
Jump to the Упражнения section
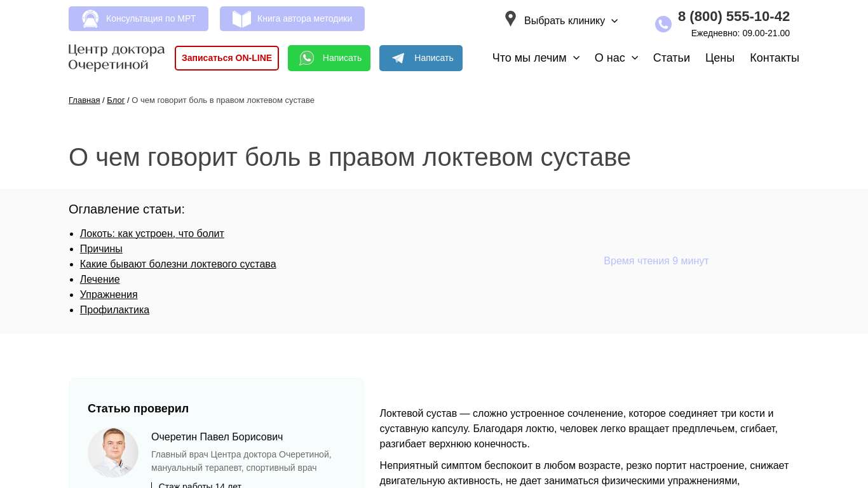tap(109, 295)
